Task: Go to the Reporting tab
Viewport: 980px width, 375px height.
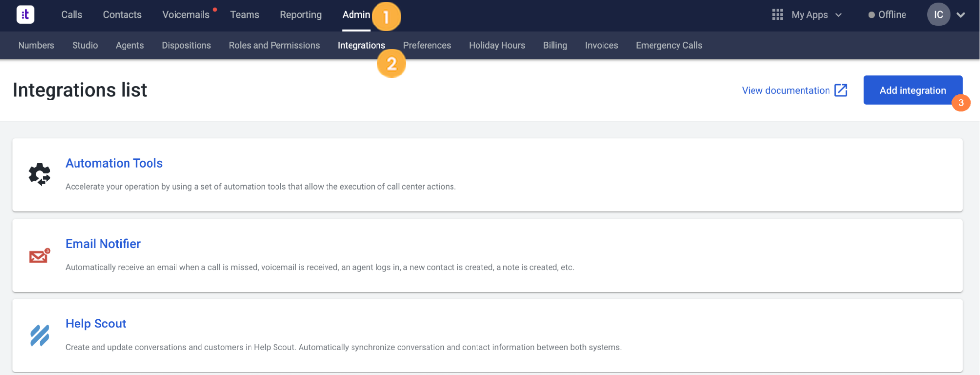Action: (x=301, y=15)
